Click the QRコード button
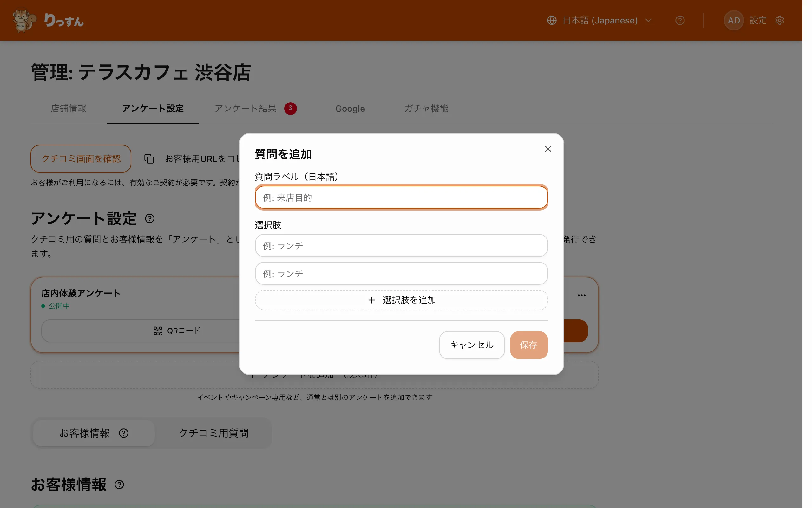The height and width of the screenshot is (508, 812). 177,331
